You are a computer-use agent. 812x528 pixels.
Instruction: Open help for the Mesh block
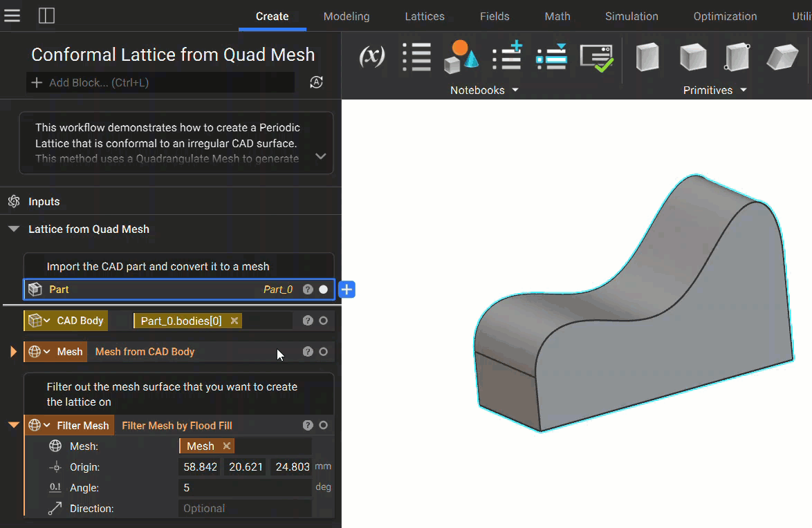pyautogui.click(x=308, y=352)
